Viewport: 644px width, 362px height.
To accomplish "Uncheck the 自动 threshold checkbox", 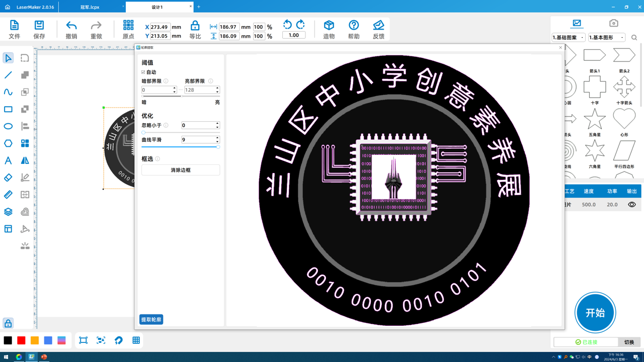I will point(143,72).
